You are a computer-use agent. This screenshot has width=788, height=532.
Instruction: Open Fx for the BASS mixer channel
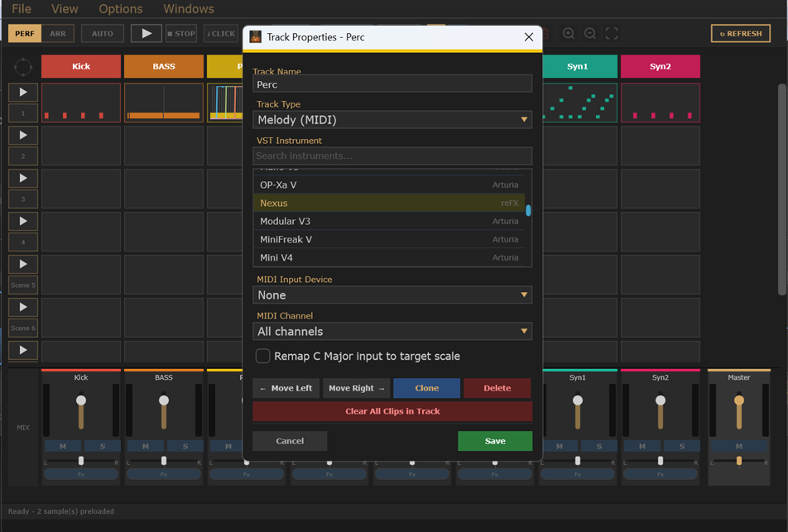click(x=164, y=474)
